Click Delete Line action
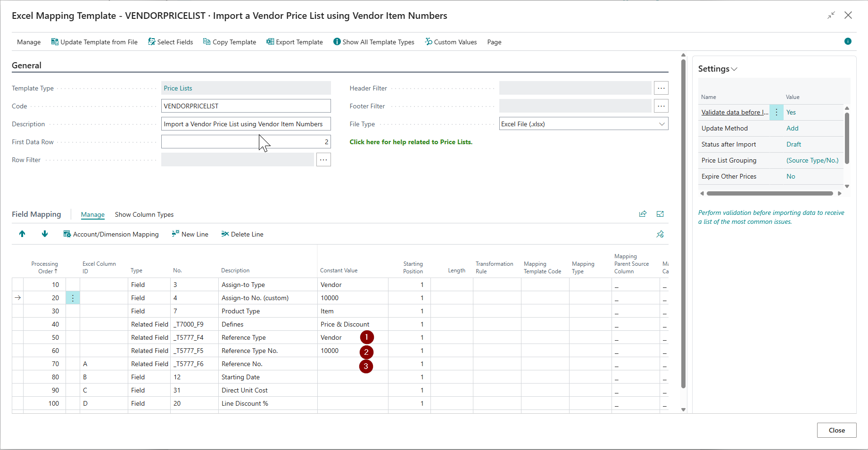 click(242, 234)
